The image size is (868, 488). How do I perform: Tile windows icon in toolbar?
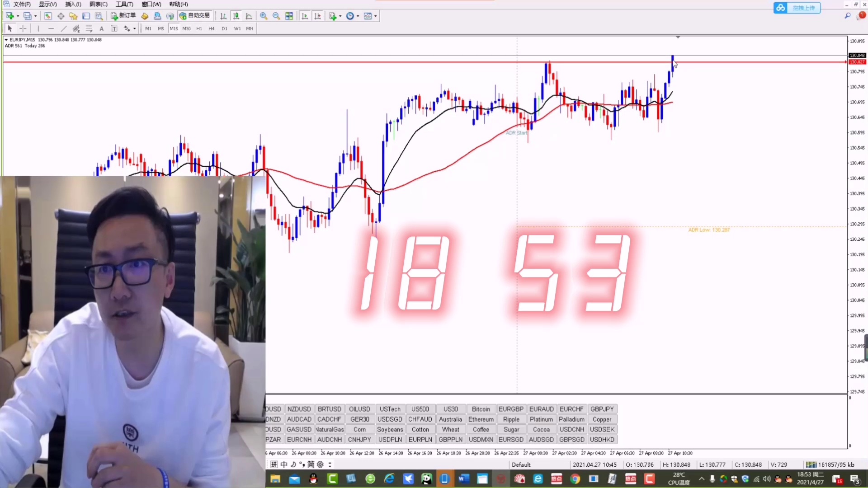(x=289, y=16)
